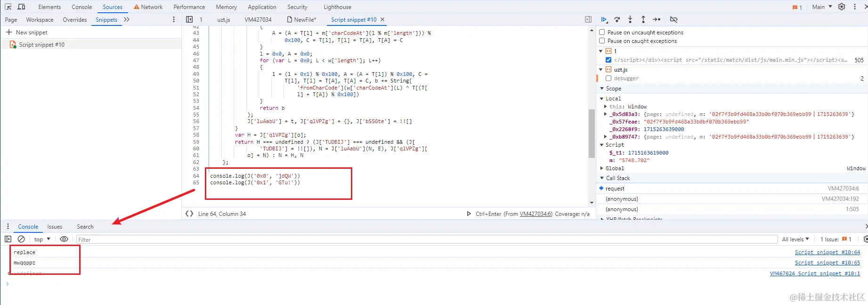The height and width of the screenshot is (305, 868).
Task: Click the issues counter badge in the top bar
Action: point(797,7)
